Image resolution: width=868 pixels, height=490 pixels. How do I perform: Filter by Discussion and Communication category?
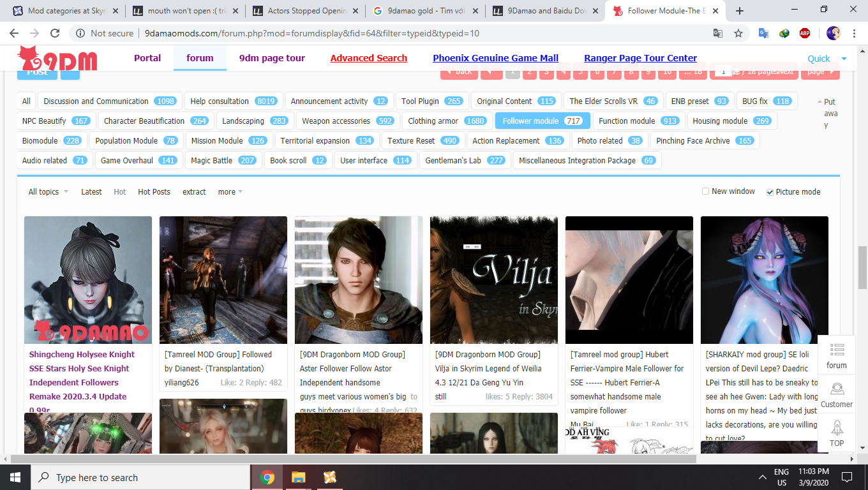[110, 101]
